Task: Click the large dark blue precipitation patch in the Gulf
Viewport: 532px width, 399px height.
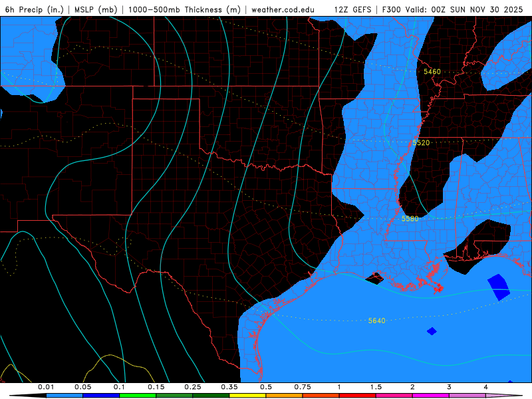Action: [499, 287]
